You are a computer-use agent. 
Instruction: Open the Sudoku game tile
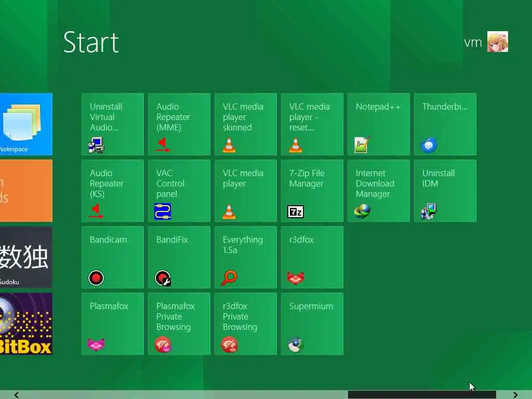tap(26, 257)
